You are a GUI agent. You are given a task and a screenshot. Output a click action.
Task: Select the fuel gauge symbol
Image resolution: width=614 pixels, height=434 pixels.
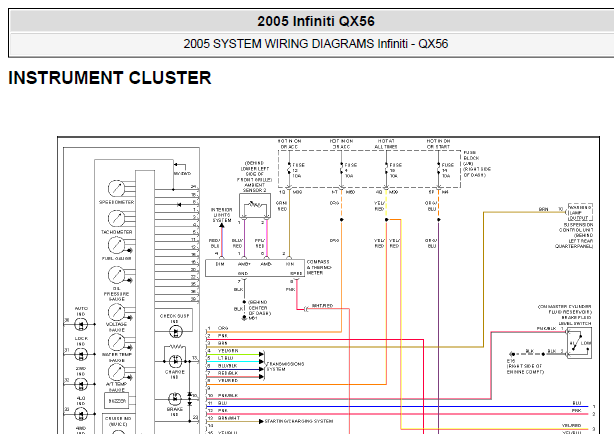coord(116,246)
